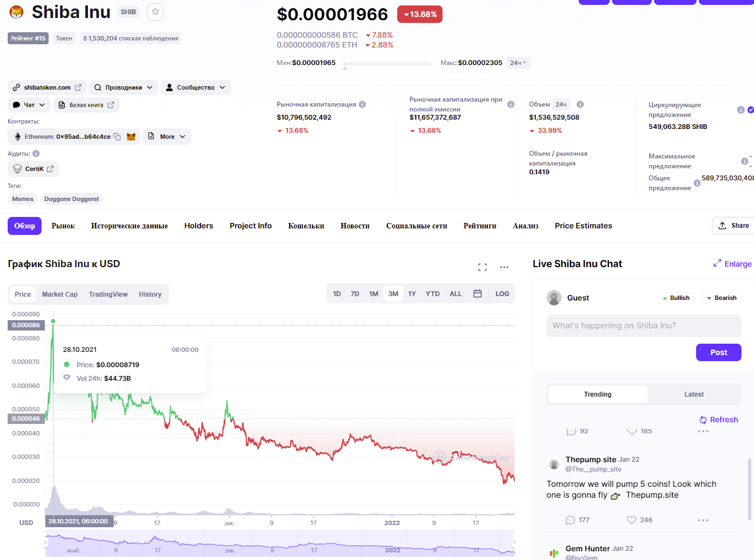Click right handle of chart range slider
Screen dimensions: 754x560
tap(514, 543)
